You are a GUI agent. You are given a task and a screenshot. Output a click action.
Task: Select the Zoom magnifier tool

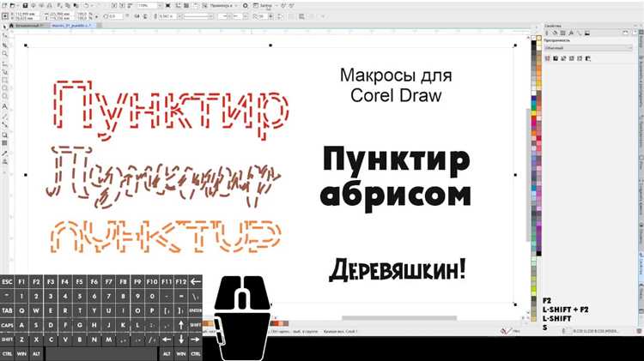point(5,54)
